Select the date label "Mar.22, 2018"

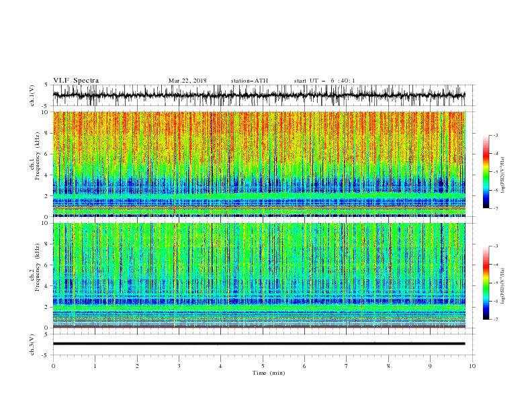[187, 81]
